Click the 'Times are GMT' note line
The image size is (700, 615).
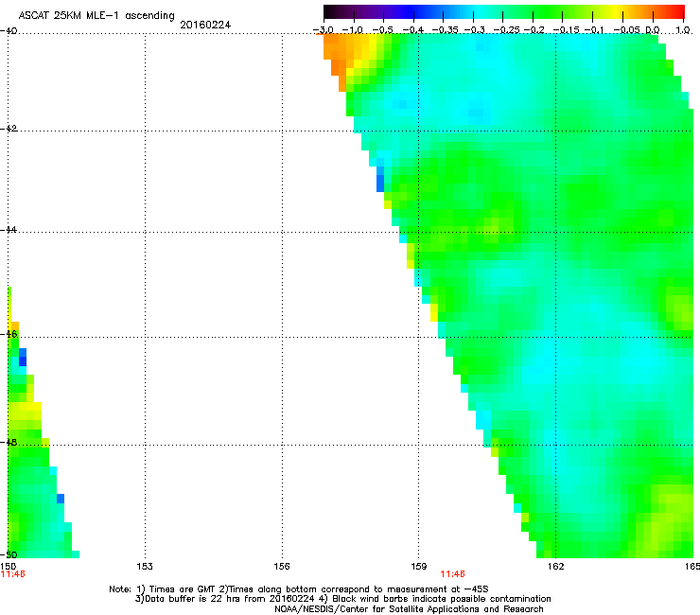tap(299, 589)
